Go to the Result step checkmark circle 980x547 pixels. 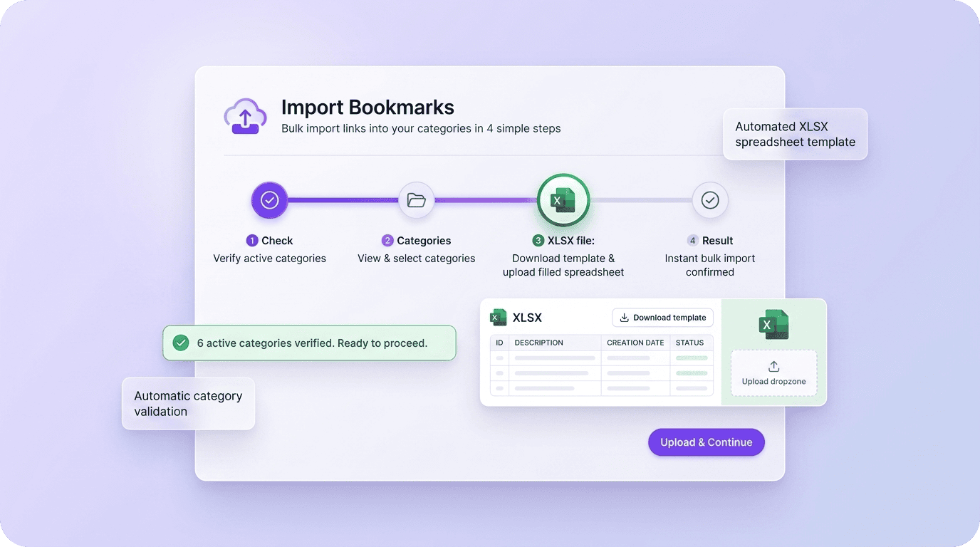pyautogui.click(x=710, y=200)
